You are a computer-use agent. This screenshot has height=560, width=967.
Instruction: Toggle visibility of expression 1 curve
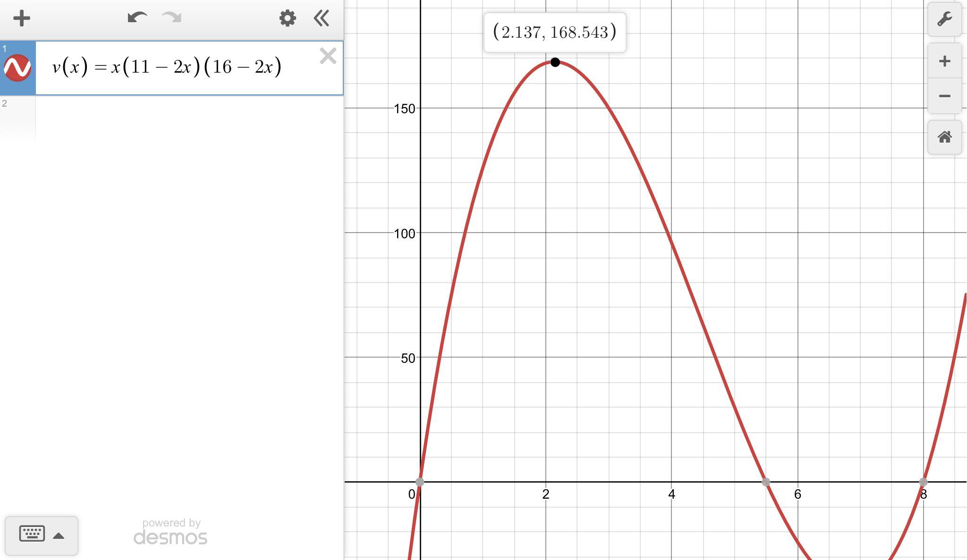tap(17, 68)
